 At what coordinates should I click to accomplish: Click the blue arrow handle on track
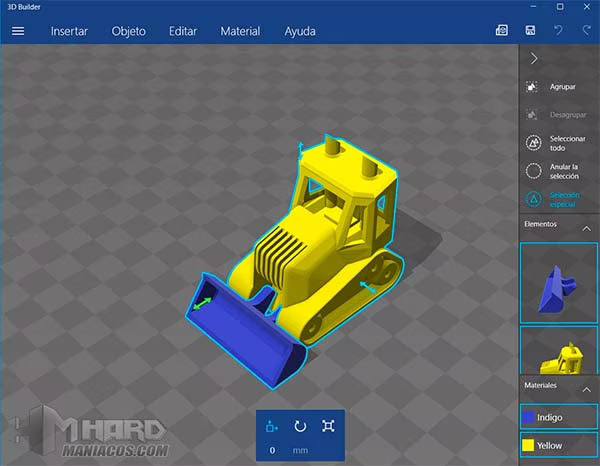[x=368, y=287]
